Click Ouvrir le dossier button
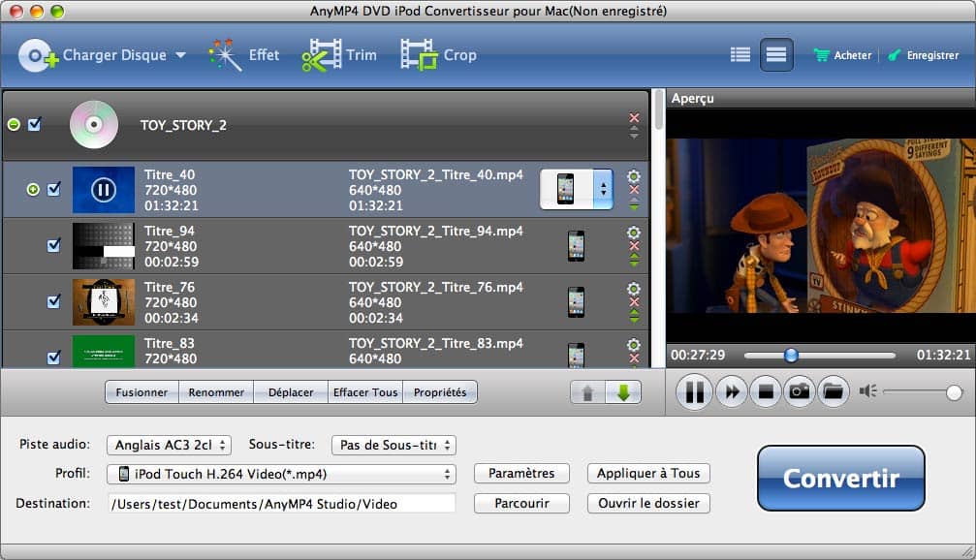 (648, 504)
